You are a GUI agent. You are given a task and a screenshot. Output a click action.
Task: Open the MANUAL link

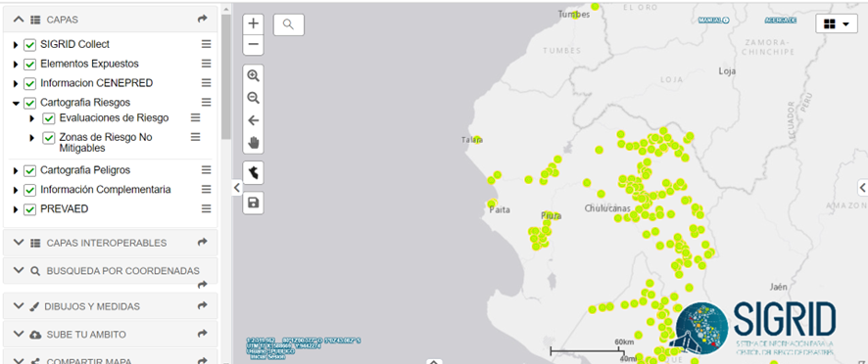point(713,20)
